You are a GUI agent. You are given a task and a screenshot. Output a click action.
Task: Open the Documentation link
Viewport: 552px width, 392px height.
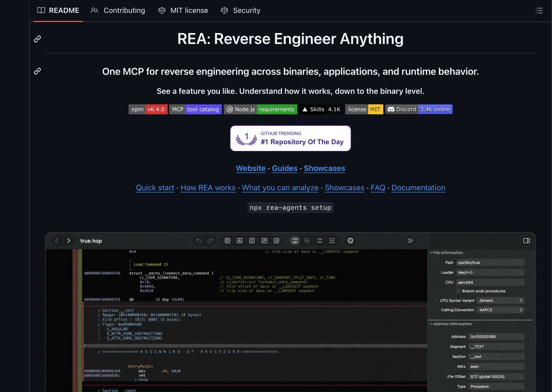tap(418, 188)
